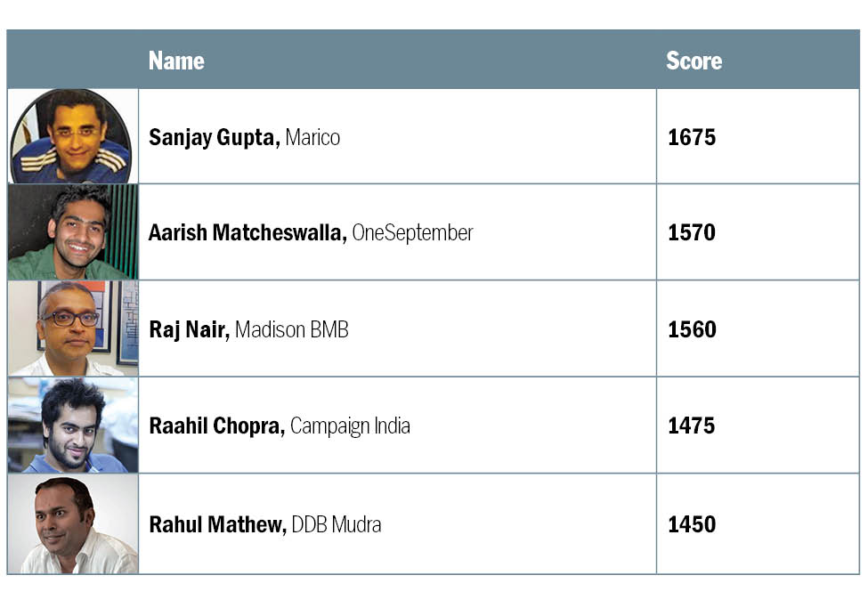The width and height of the screenshot is (868, 616).
Task: Click the Score column header
Action: pos(694,61)
